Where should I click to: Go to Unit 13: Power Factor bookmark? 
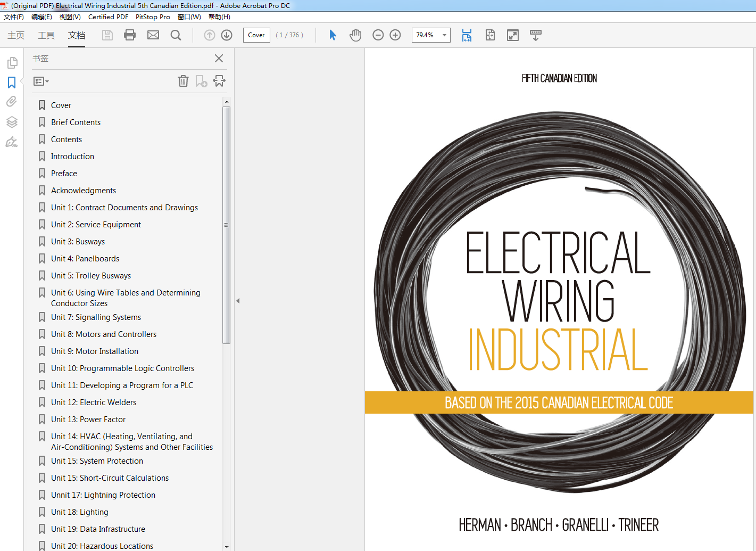coord(88,420)
